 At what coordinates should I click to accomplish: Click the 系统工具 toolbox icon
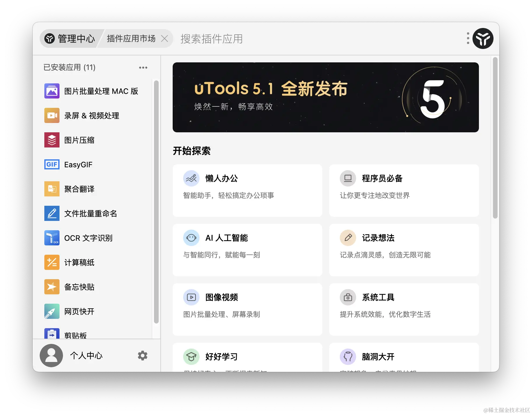tap(348, 297)
